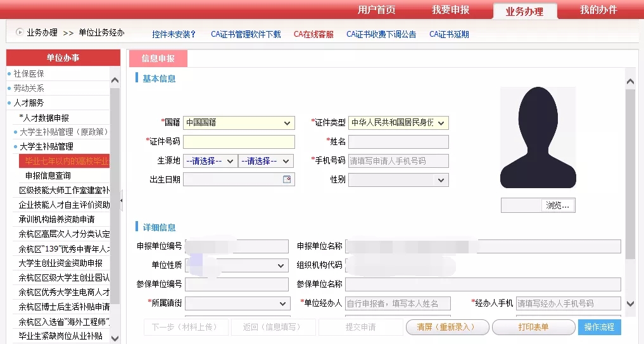Click the 浏览 photo browse button
Screen dimensions: 644x344
click(x=557, y=205)
